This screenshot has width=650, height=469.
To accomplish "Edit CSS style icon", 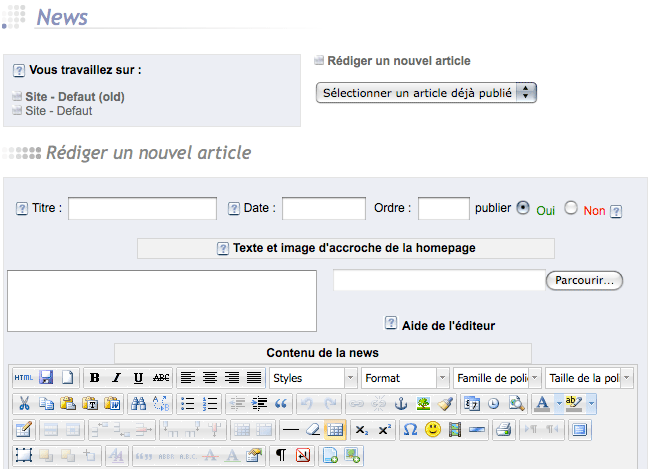I will point(254,455).
